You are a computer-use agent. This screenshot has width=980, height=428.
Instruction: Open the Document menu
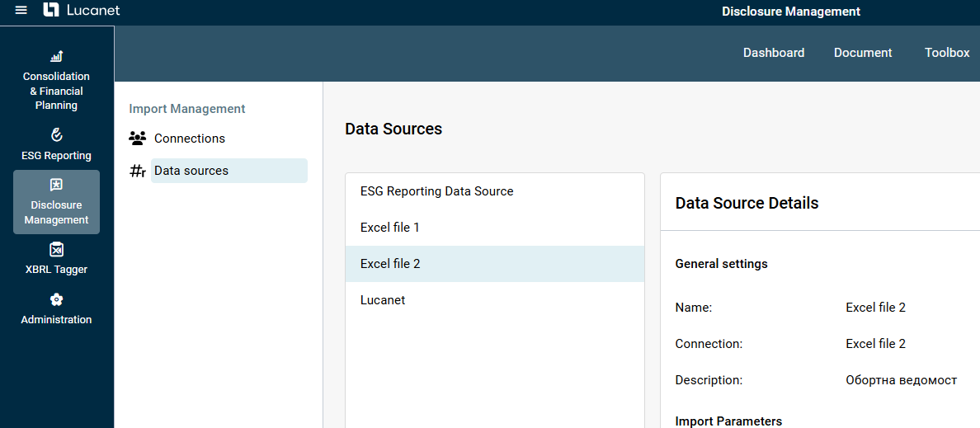pyautogui.click(x=863, y=53)
